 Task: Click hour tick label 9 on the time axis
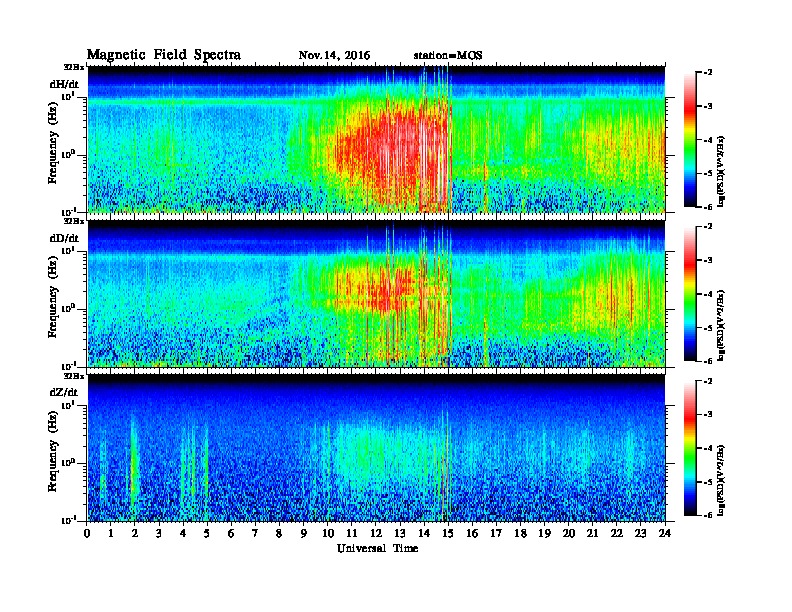tap(304, 534)
